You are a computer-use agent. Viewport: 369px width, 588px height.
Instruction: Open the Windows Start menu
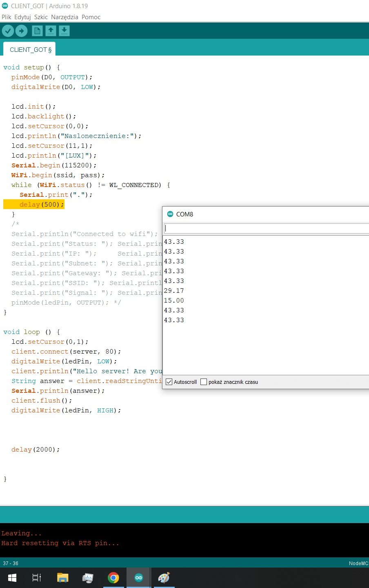[x=12, y=578]
